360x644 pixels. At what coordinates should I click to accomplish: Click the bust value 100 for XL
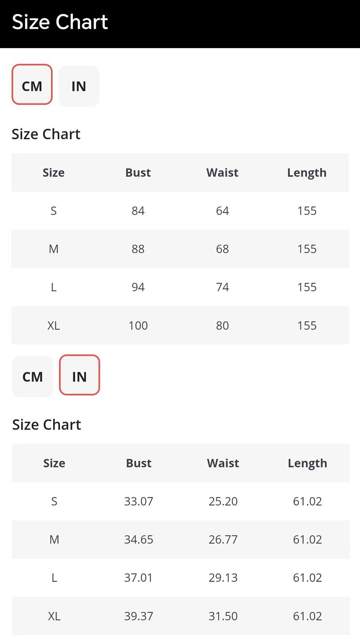[138, 326]
